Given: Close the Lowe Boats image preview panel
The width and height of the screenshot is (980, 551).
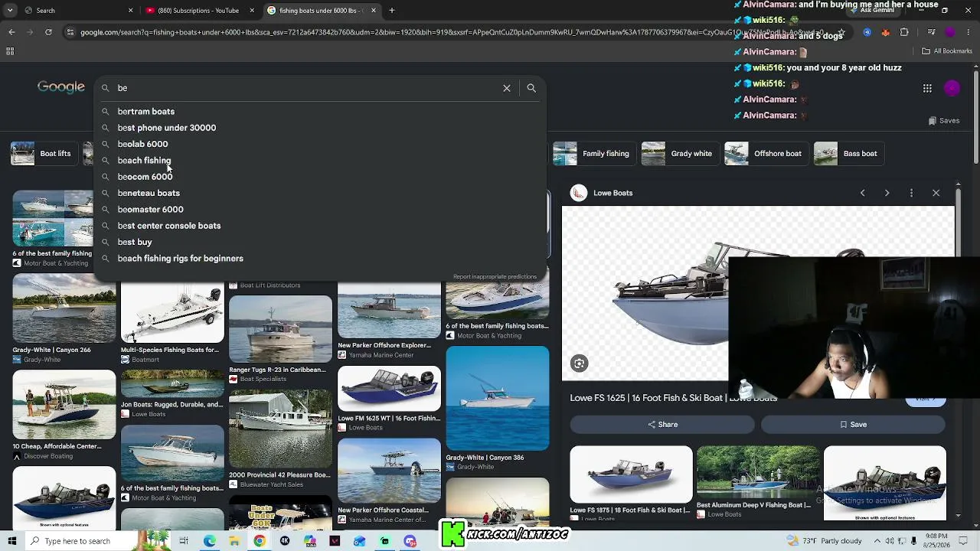Looking at the screenshot, I should point(936,193).
